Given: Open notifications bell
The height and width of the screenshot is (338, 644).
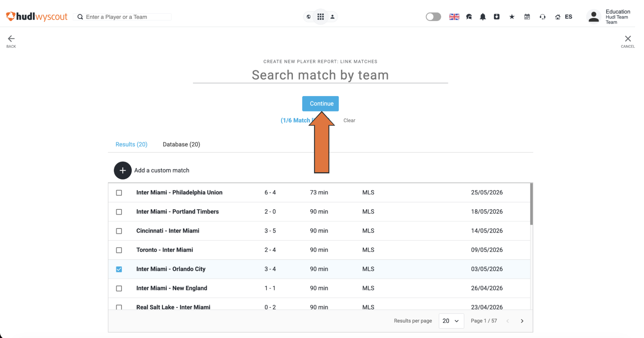Looking at the screenshot, I should [x=483, y=17].
